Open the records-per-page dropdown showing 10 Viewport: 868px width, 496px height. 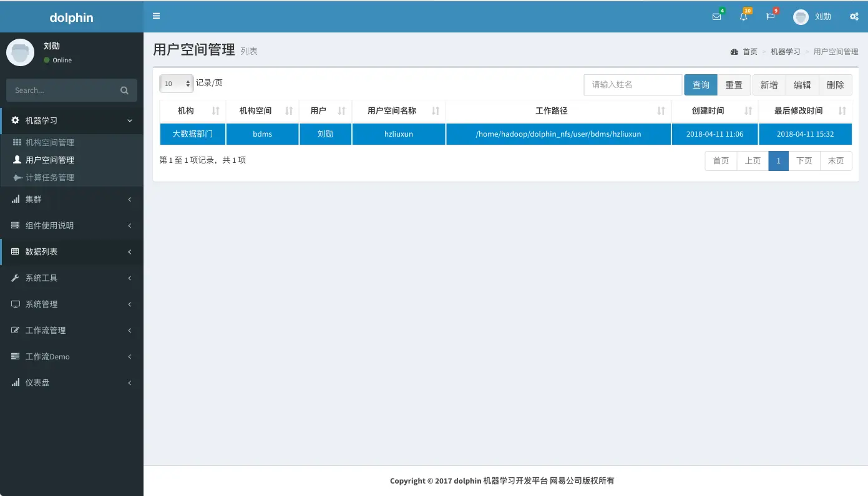(x=177, y=84)
